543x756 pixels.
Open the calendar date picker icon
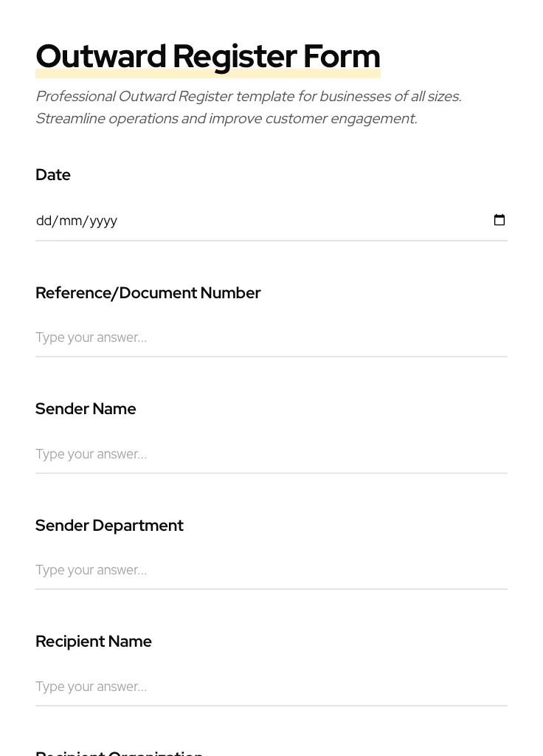coord(499,220)
